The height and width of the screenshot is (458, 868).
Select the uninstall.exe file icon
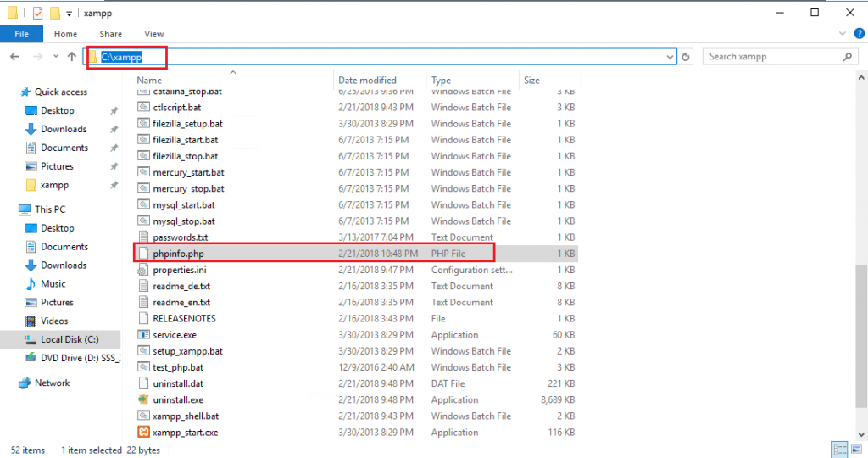tap(143, 399)
